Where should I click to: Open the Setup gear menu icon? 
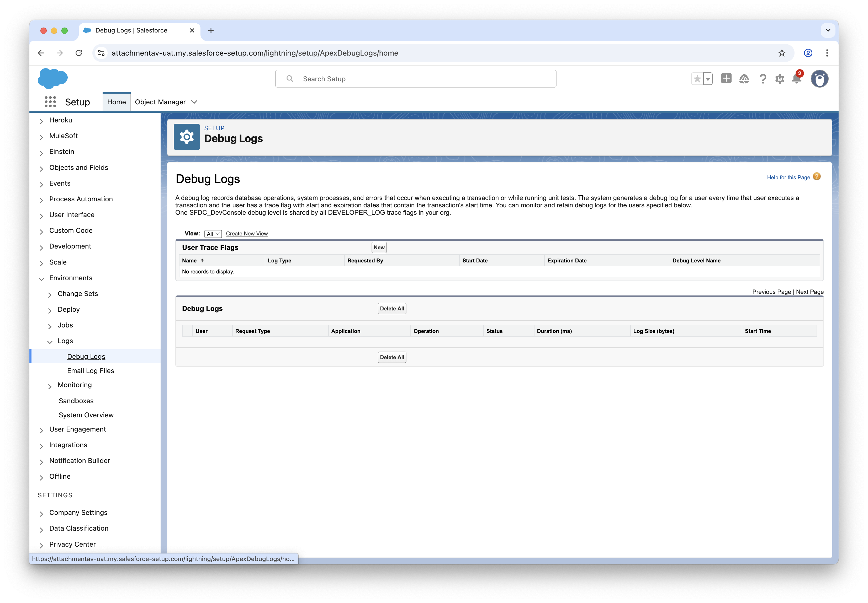pos(780,79)
